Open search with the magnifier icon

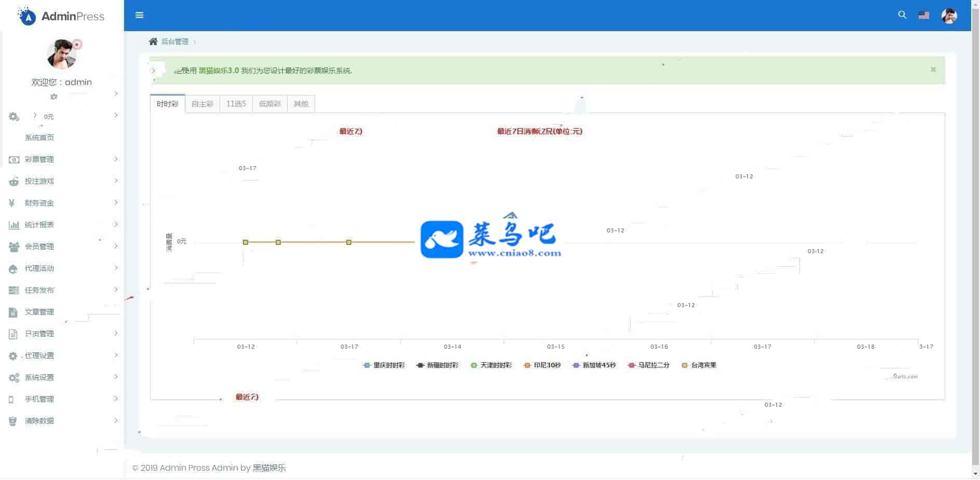(902, 15)
